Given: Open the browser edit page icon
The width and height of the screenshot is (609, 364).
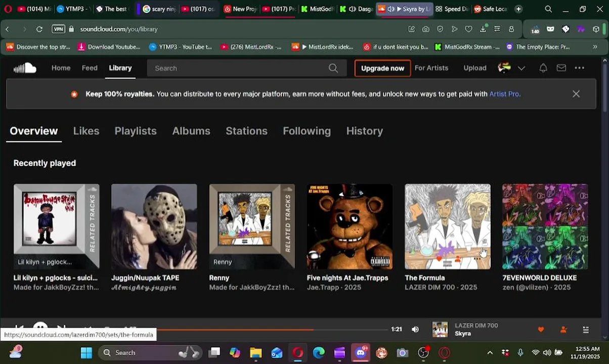Looking at the screenshot, I should coord(412,29).
